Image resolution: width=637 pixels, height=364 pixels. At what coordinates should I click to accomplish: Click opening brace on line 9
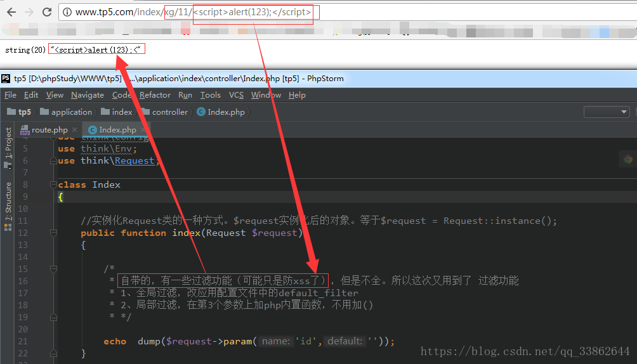[60, 197]
